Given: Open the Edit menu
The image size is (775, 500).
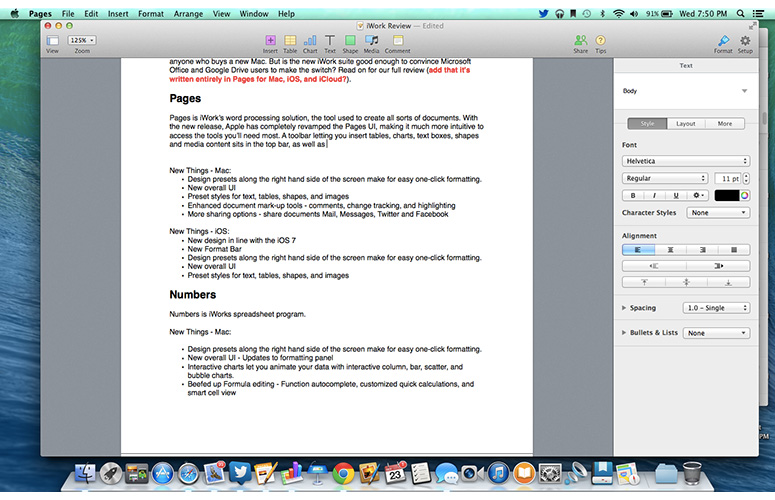Looking at the screenshot, I should point(91,13).
